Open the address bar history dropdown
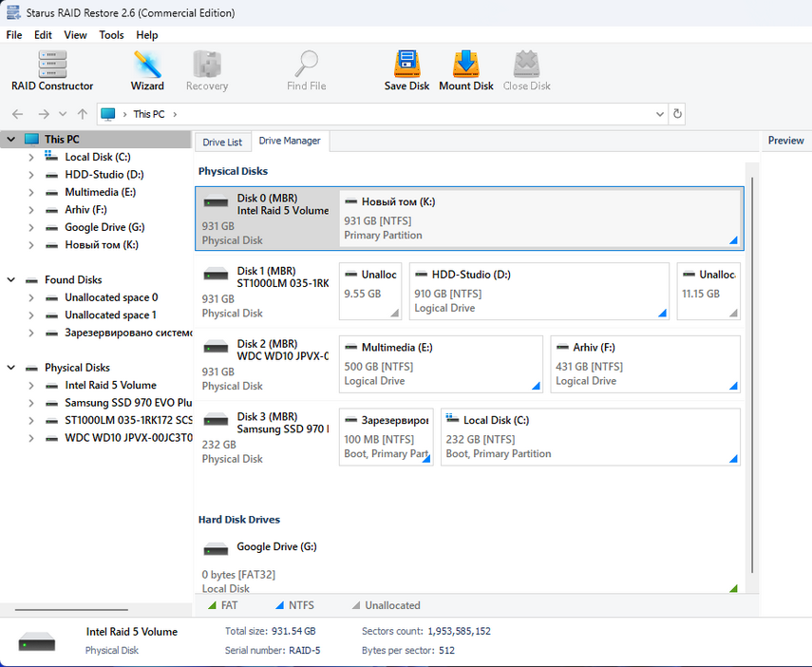Image resolution: width=812 pixels, height=667 pixels. 660,114
